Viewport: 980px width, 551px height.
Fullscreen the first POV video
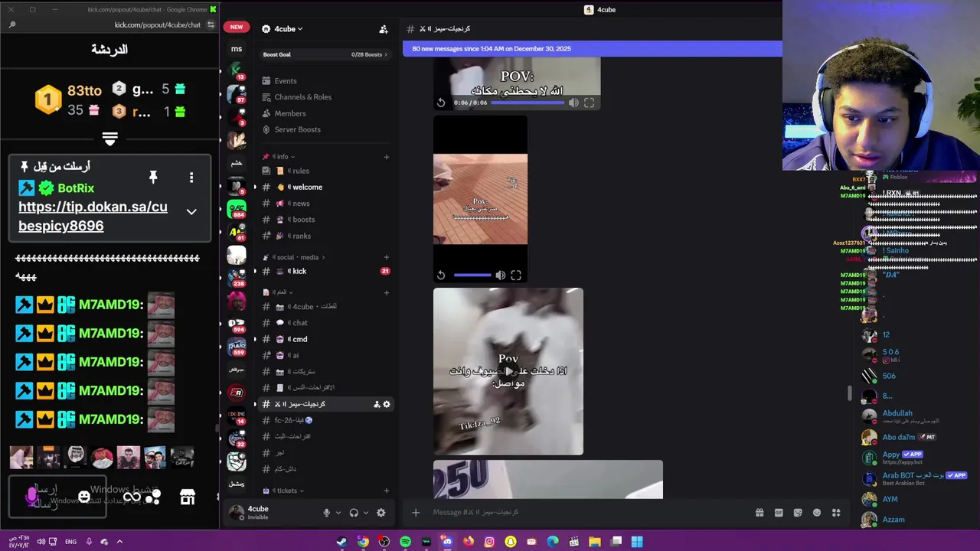tap(589, 103)
